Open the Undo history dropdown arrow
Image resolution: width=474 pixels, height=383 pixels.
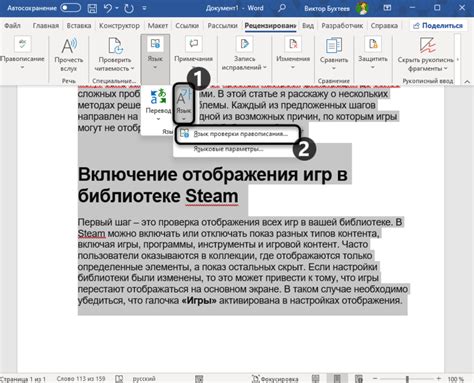pyautogui.click(x=117, y=8)
